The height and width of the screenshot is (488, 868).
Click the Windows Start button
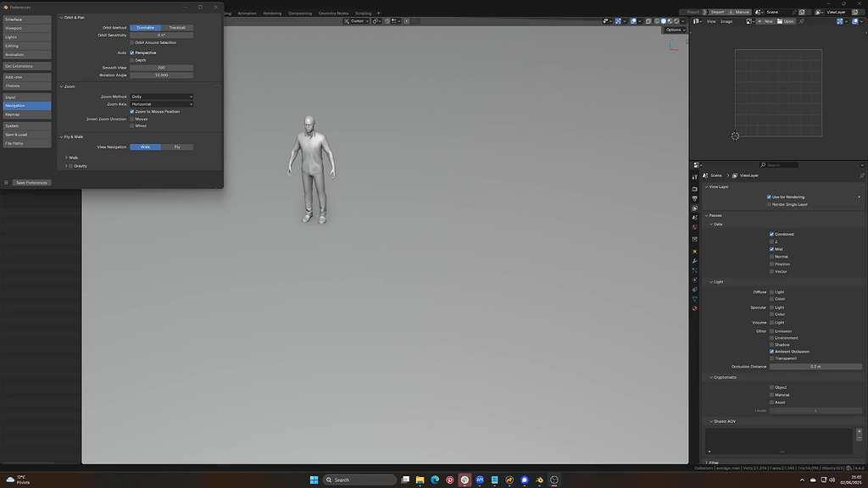(314, 480)
